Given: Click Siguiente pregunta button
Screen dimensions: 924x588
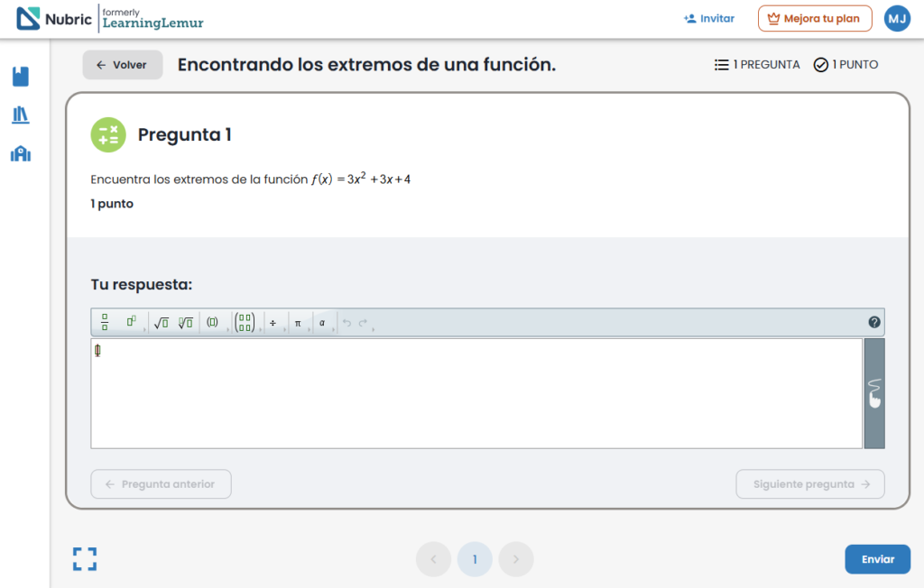Looking at the screenshot, I should pos(810,483).
